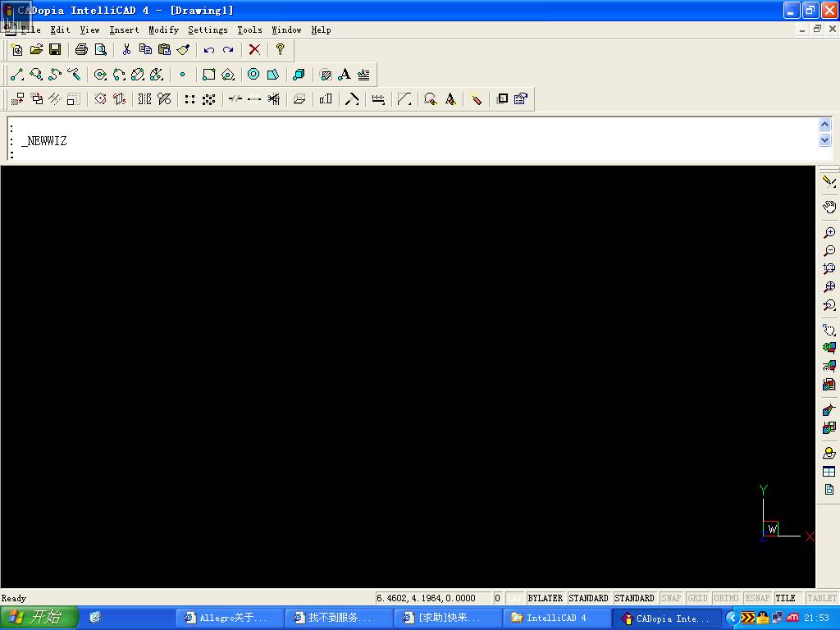Toggle SNAP in the status bar

[x=671, y=598]
